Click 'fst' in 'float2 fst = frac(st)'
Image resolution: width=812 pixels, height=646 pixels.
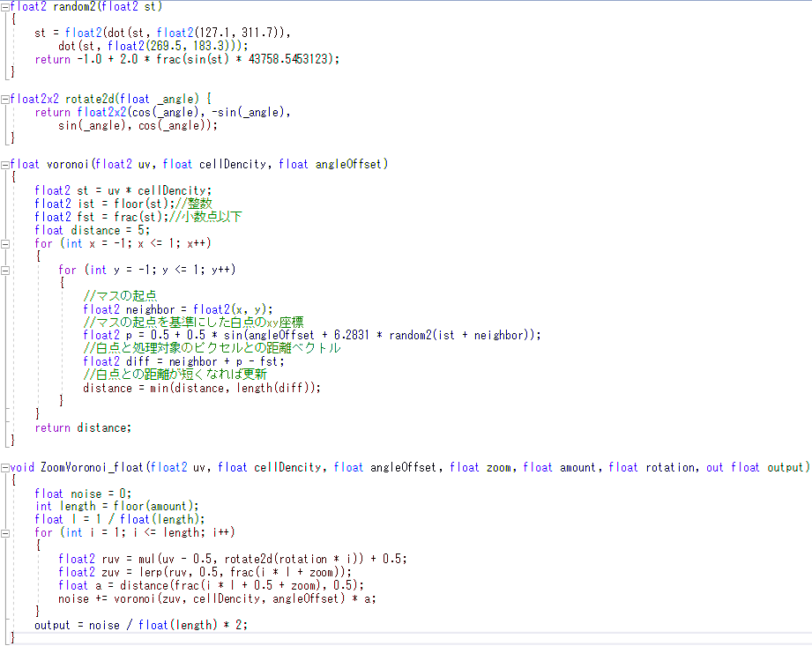[86, 217]
